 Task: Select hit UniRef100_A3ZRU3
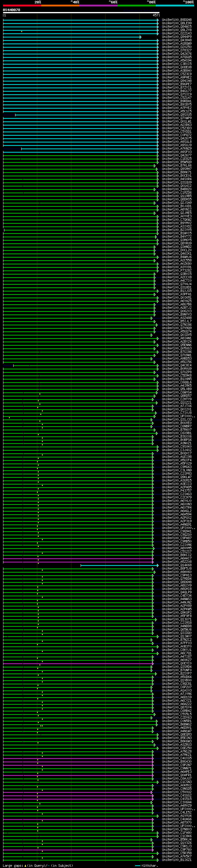click(176, 745)
